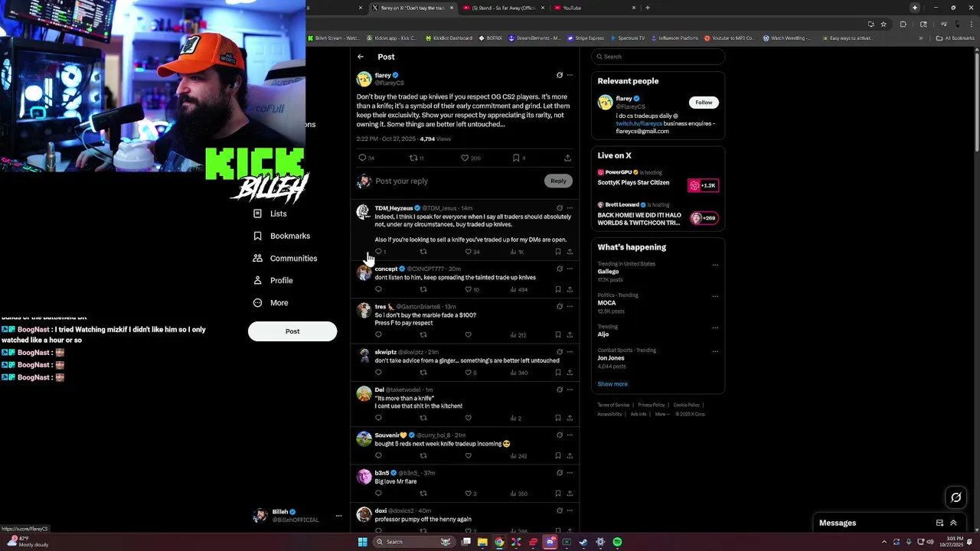980x551 pixels.
Task: Open more options on flarey's main post
Action: (570, 75)
